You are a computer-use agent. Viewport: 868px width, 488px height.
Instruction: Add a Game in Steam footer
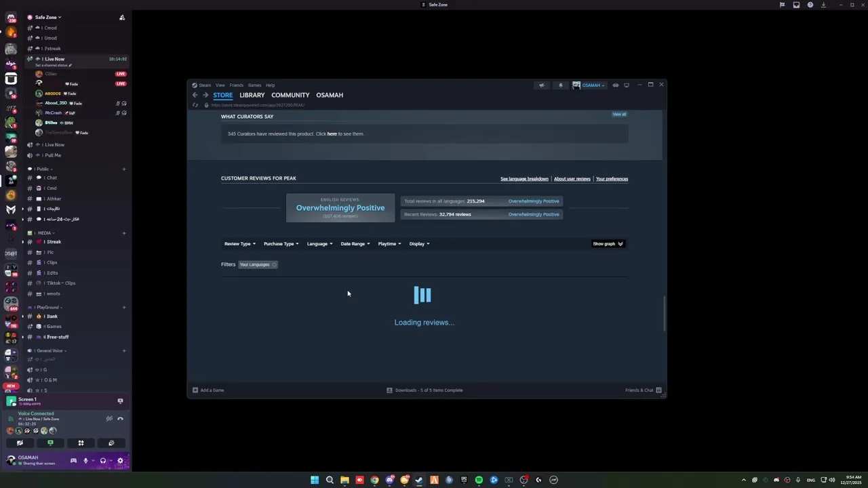208,390
